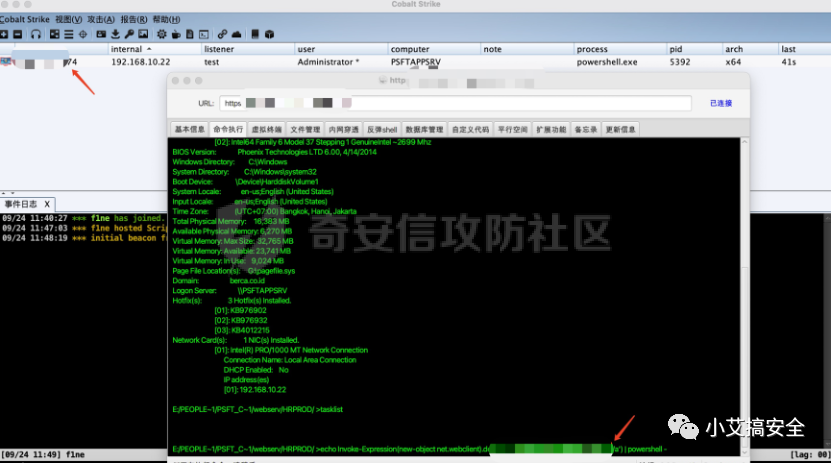The image size is (832, 464).
Task: Click the Administrator * user cell
Action: (328, 62)
